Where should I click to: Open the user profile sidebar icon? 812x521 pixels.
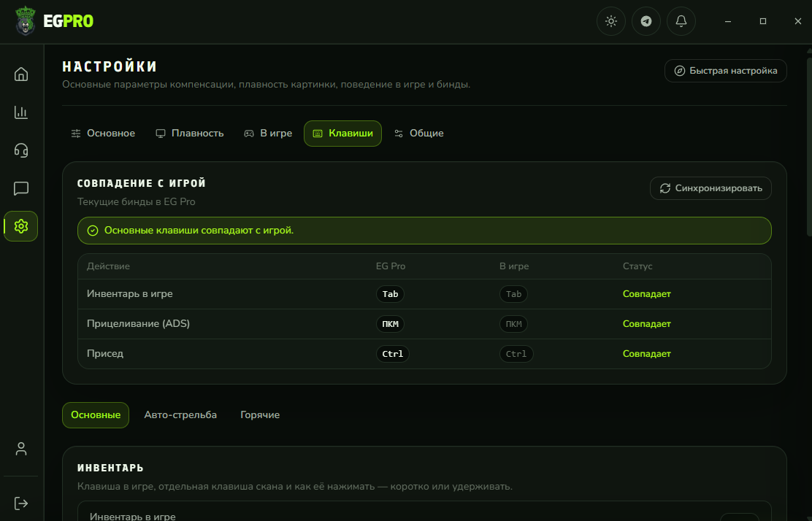pos(20,449)
